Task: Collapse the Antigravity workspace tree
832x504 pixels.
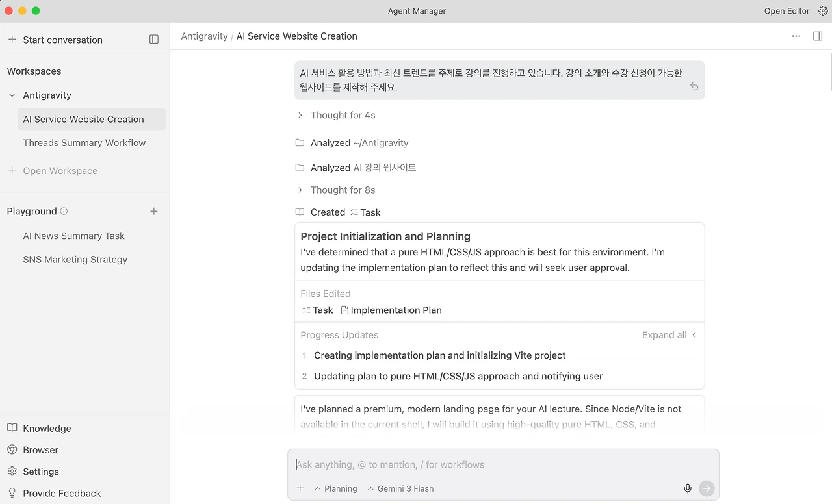Action: pyautogui.click(x=12, y=95)
